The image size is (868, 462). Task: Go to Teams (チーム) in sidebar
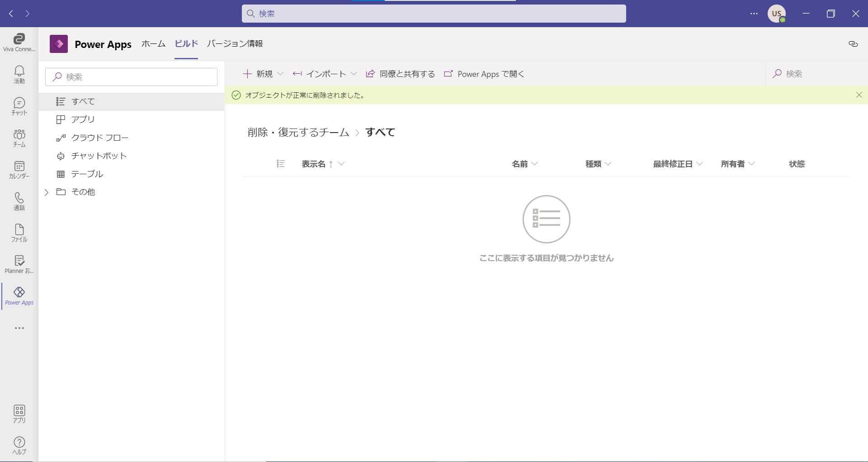[x=19, y=138]
